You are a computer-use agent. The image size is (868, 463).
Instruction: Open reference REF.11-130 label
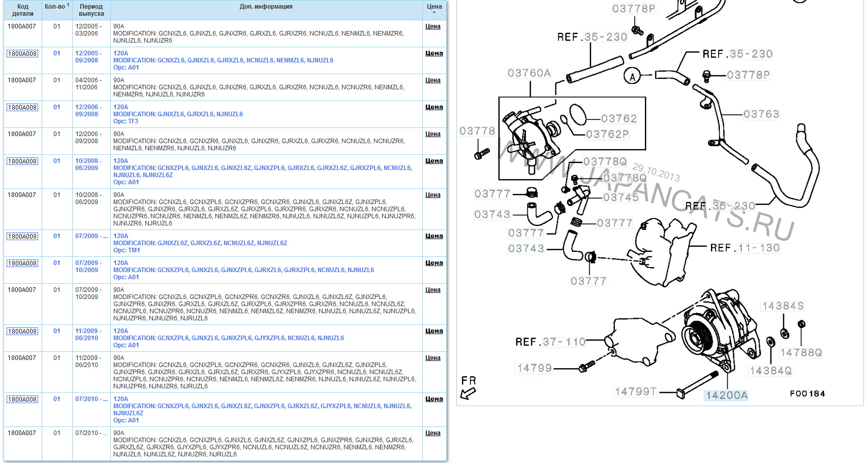pyautogui.click(x=745, y=248)
